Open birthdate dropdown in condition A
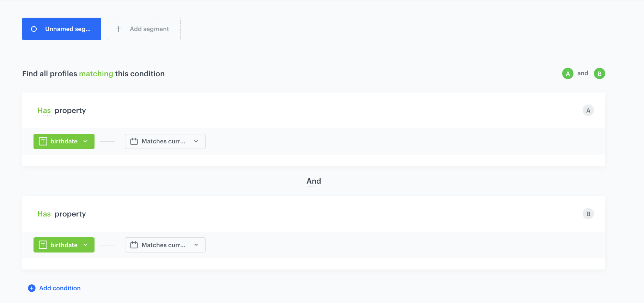 [64, 141]
